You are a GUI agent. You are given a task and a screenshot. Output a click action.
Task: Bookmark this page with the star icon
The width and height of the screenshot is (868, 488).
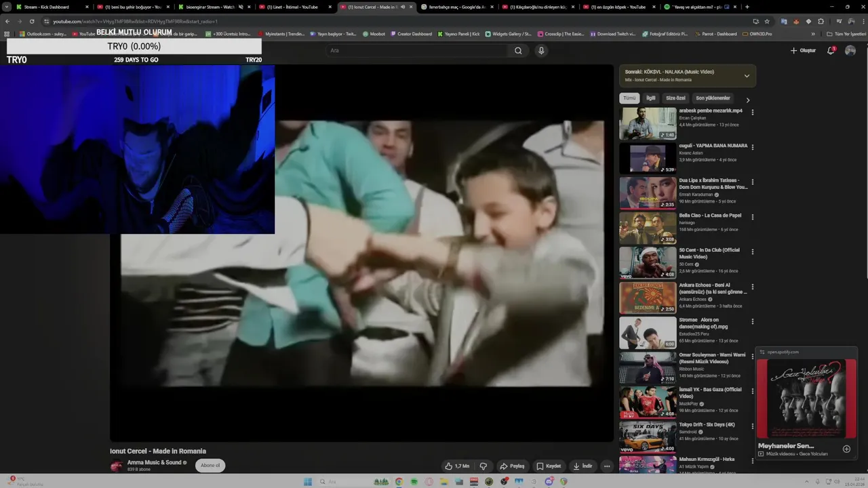767,21
